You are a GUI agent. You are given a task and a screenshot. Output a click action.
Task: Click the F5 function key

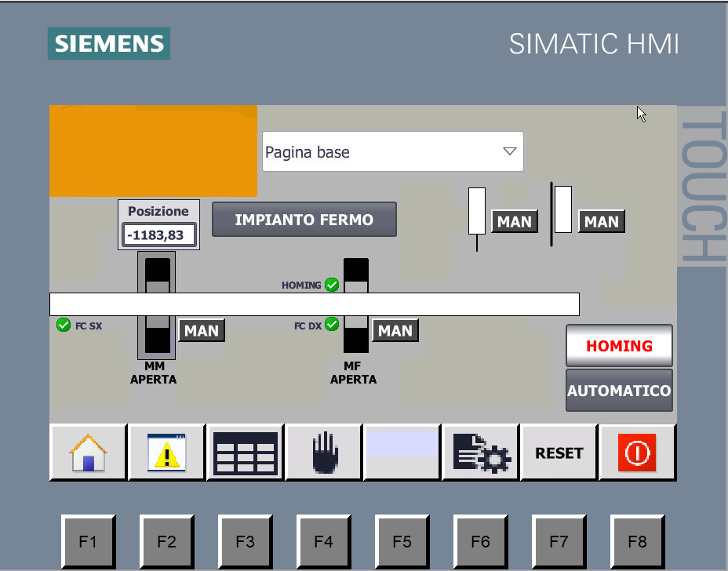coord(402,541)
